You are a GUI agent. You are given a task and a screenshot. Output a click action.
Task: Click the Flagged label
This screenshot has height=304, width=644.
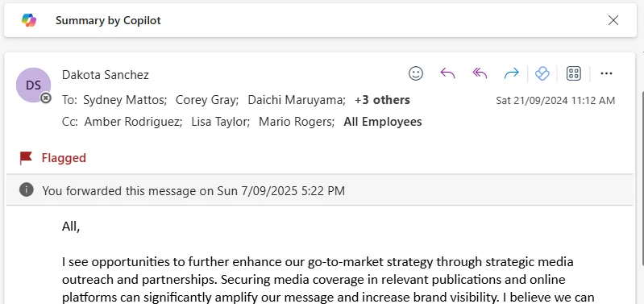point(64,158)
